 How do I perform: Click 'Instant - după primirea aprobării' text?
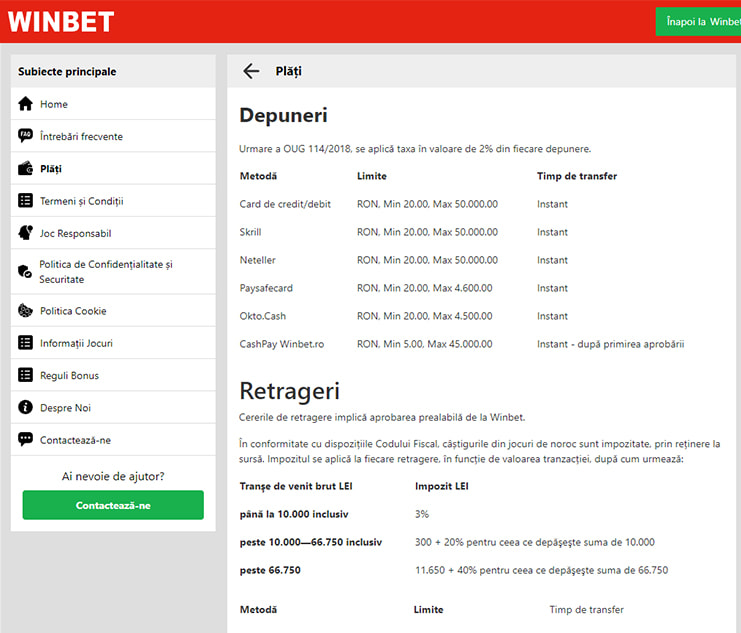click(611, 344)
